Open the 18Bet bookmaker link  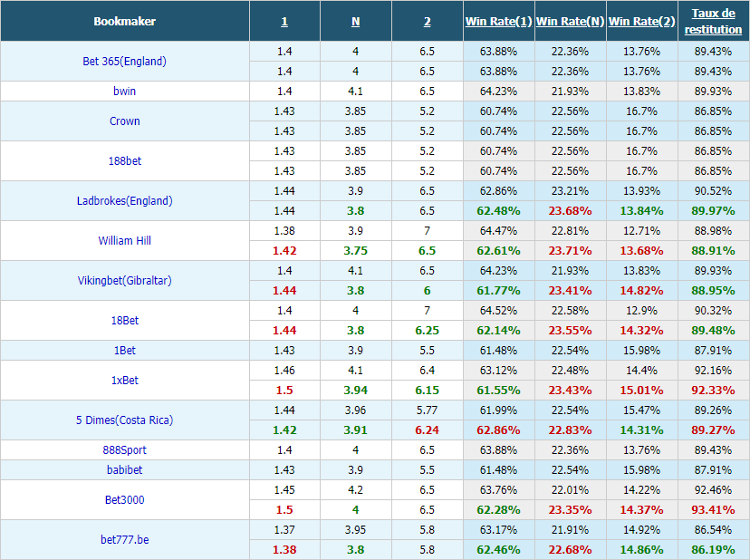click(x=124, y=320)
